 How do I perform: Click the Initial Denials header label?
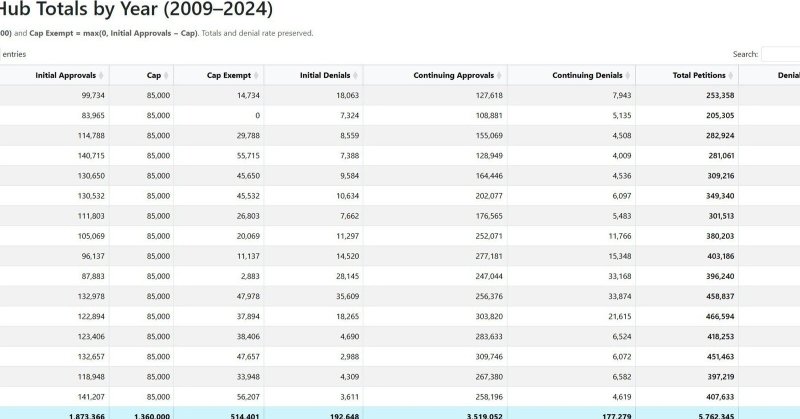click(325, 76)
